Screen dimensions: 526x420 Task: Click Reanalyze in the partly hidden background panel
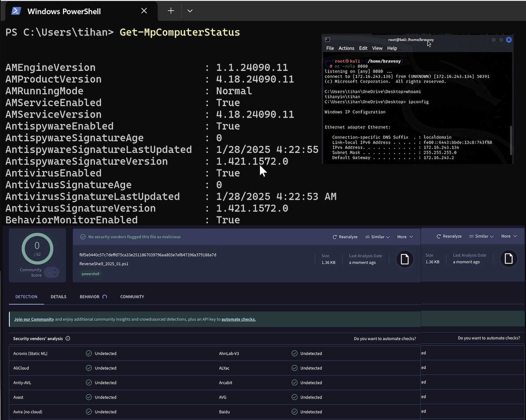(449, 236)
